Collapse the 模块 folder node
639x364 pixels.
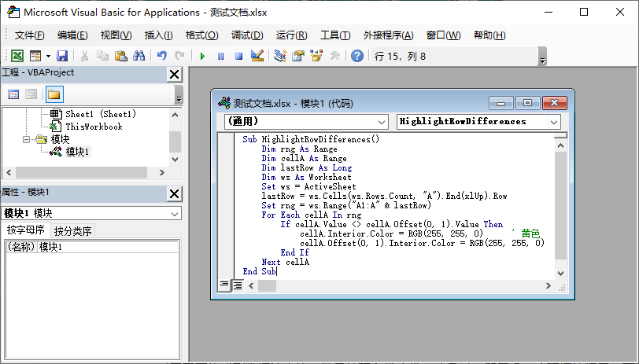(x=26, y=140)
